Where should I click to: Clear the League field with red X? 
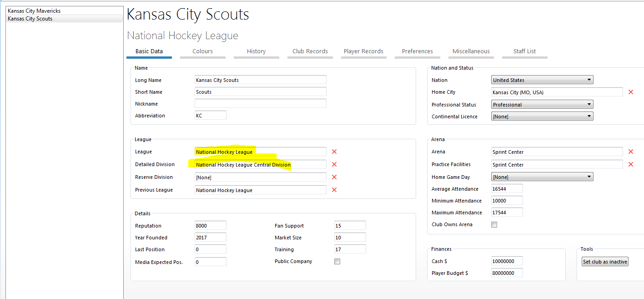coord(334,152)
